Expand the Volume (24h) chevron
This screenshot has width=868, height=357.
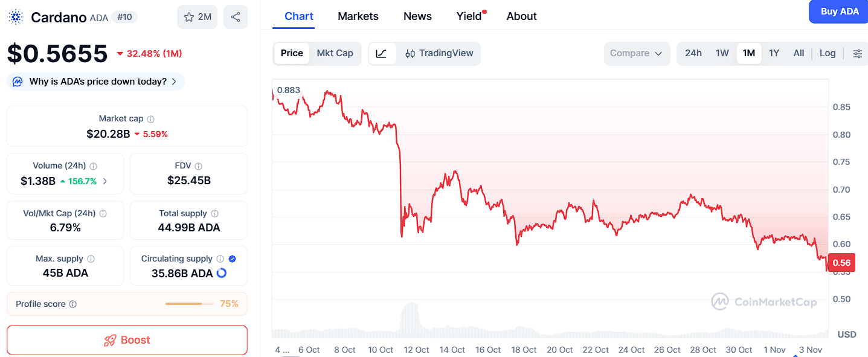point(105,181)
